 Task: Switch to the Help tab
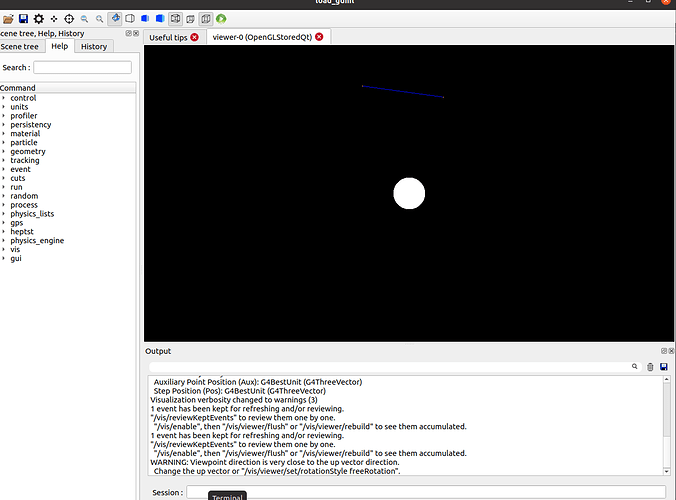[x=59, y=46]
